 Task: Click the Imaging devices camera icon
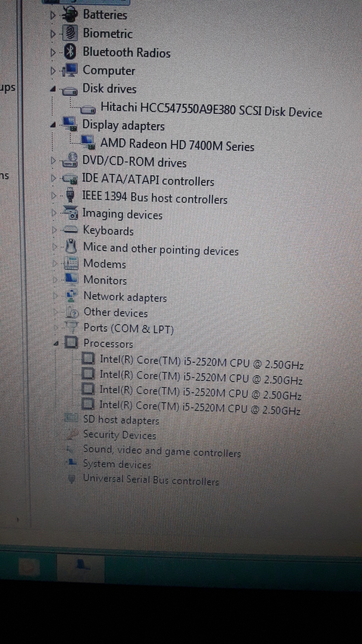click(70, 212)
